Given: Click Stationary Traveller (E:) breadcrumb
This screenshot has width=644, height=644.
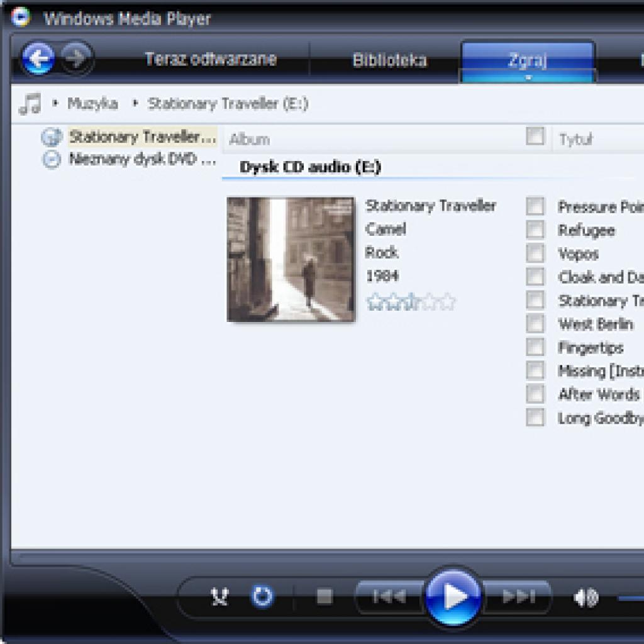Looking at the screenshot, I should point(228,104).
